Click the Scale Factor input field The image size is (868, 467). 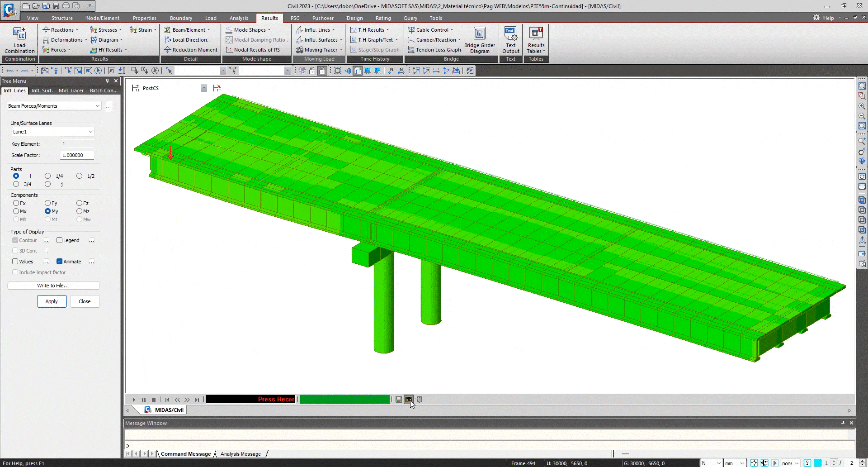[x=77, y=155]
